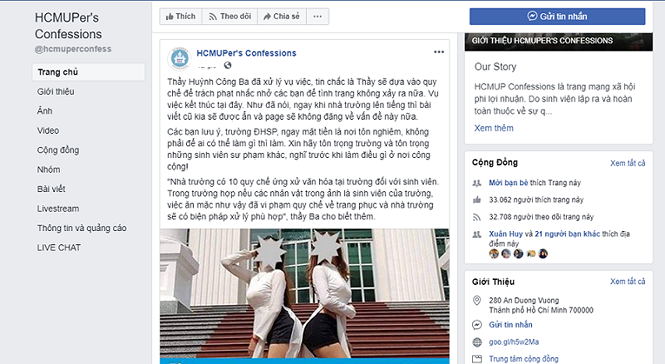Click the GIỚI THIỆU HCMUPER'S CONFESSIONS banner
Image resolution: width=665 pixels, height=364 pixels.
coord(559,42)
